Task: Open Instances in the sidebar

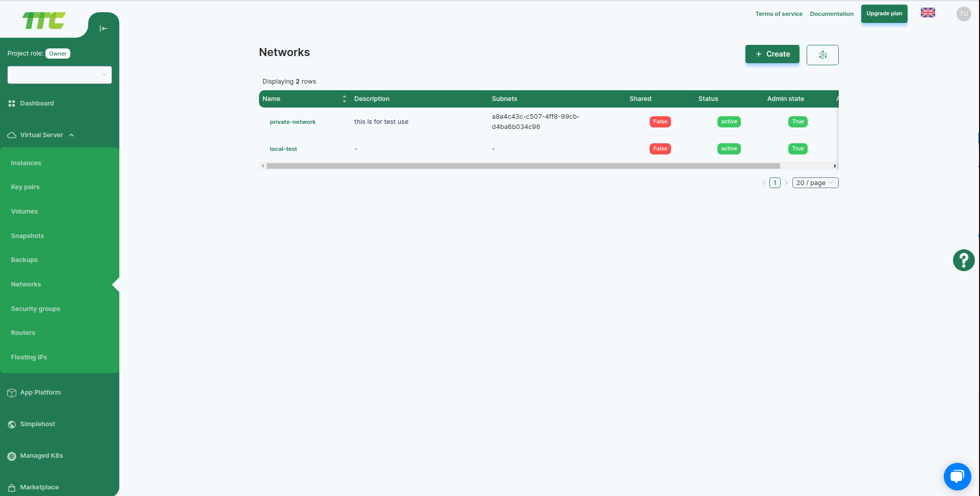Action: (x=26, y=163)
